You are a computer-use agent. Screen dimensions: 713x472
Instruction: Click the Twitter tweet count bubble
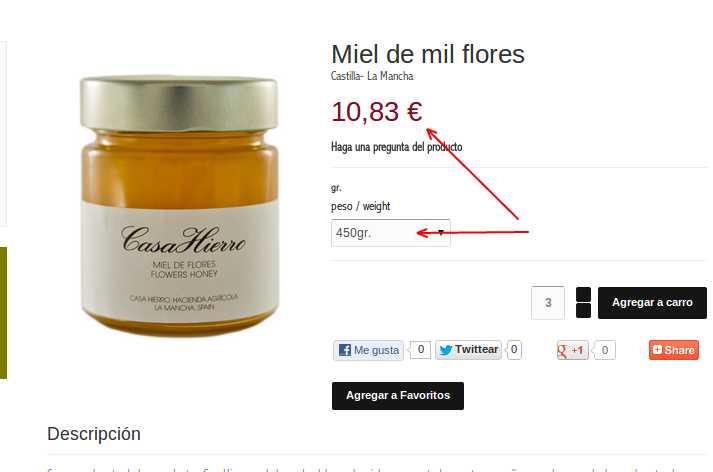coord(514,350)
